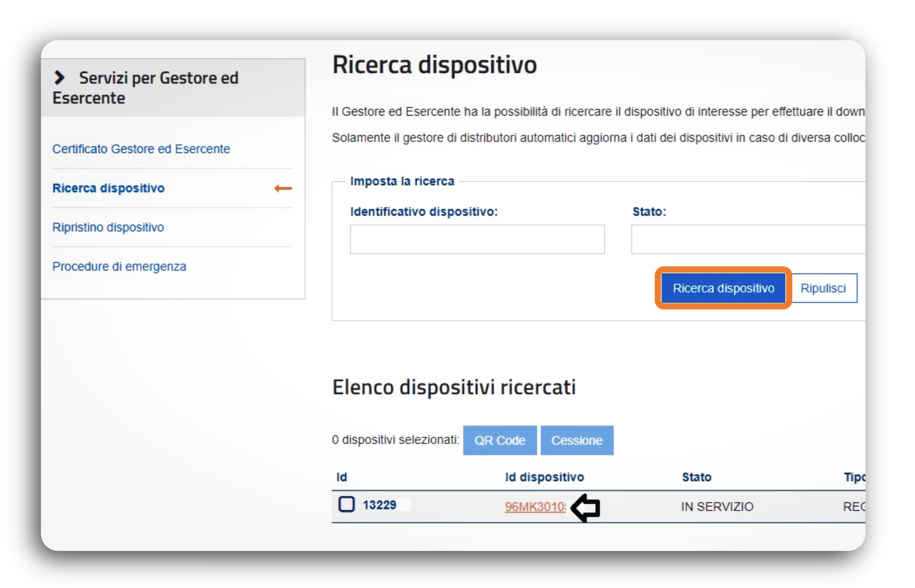Focus the Identificativo dispositivo input field
The width and height of the screenshot is (915, 588).
click(477, 239)
